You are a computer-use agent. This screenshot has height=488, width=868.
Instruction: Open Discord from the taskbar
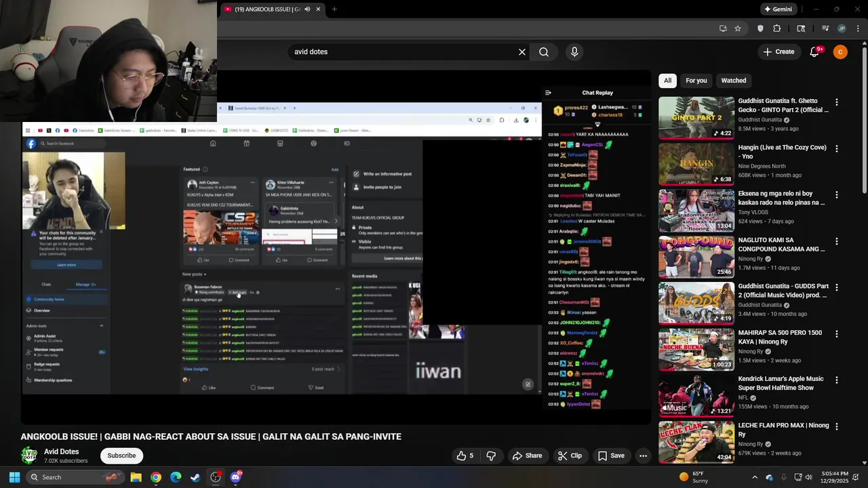[235, 477]
